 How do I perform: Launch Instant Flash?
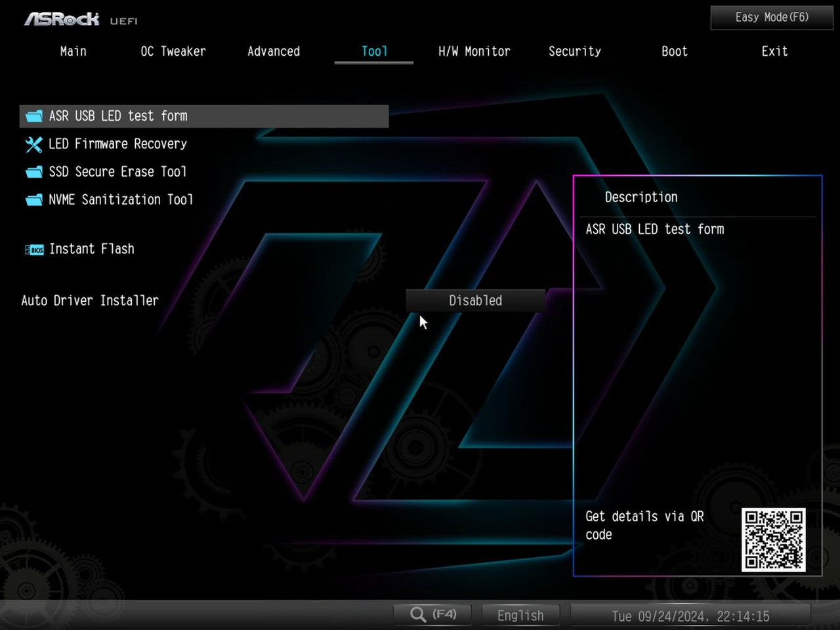[x=92, y=249]
